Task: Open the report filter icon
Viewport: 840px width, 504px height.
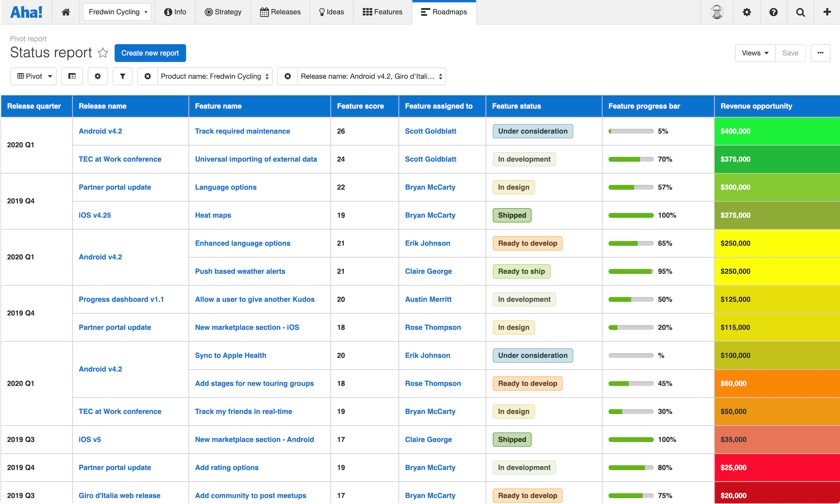Action: pyautogui.click(x=122, y=76)
